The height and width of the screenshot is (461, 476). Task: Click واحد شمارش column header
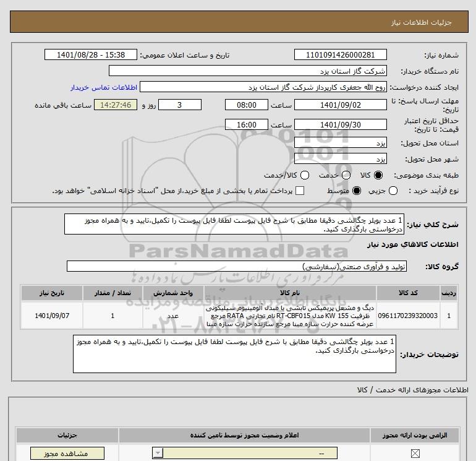coord(173,293)
